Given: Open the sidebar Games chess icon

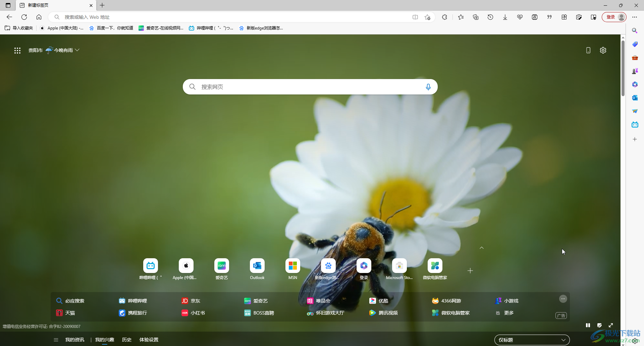Looking at the screenshot, I should 635,71.
